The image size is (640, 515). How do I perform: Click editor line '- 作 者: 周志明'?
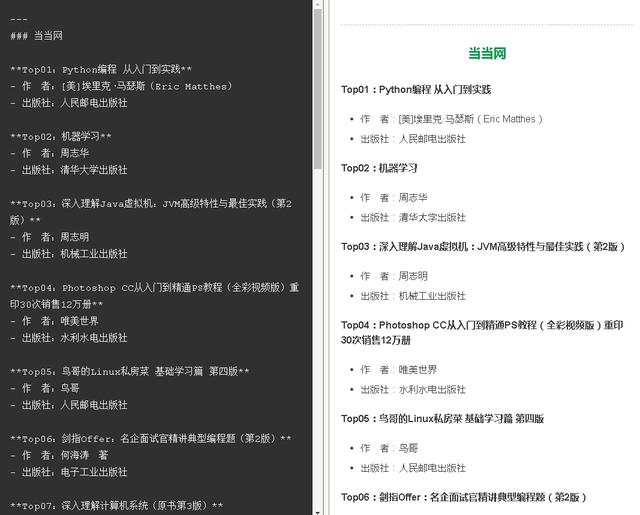click(49, 237)
